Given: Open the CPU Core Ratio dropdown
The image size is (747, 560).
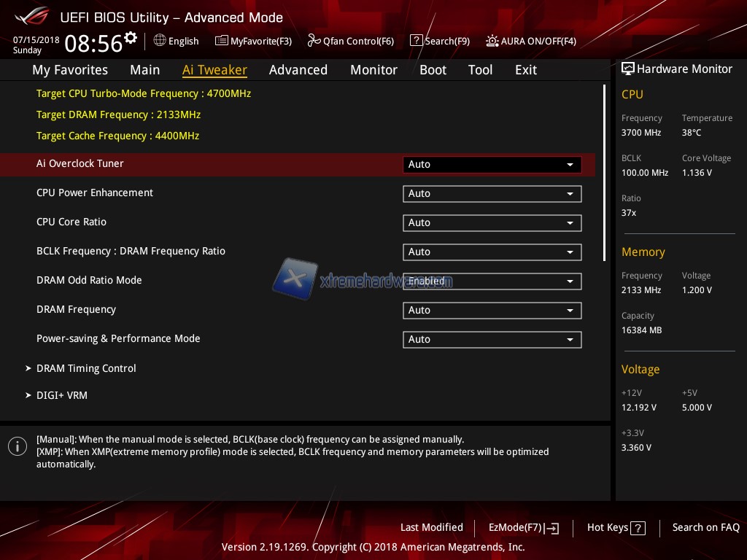Looking at the screenshot, I should pos(492,223).
